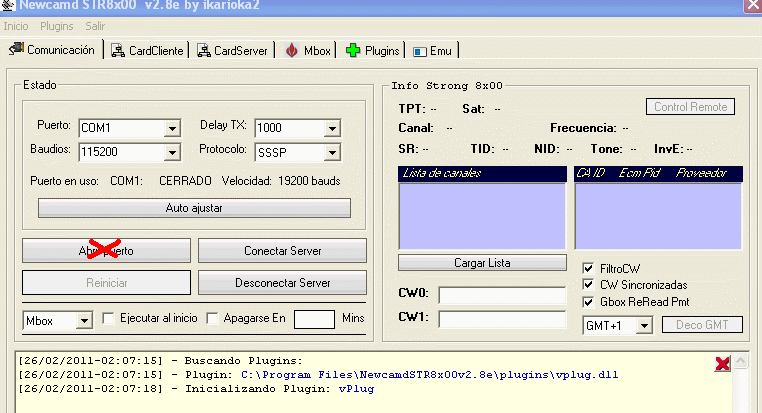Click the CardServer network icon
The image size is (762, 413).
[x=204, y=51]
